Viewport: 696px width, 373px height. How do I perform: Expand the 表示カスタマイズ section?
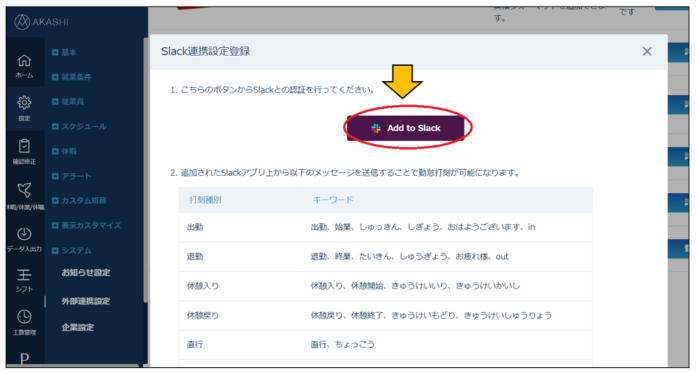87,226
